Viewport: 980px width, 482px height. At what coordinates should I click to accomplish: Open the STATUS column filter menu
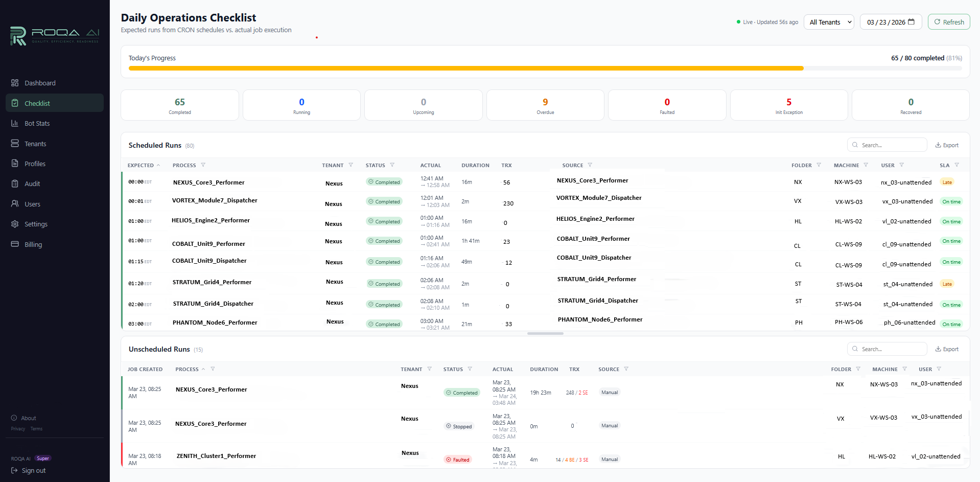coord(392,165)
